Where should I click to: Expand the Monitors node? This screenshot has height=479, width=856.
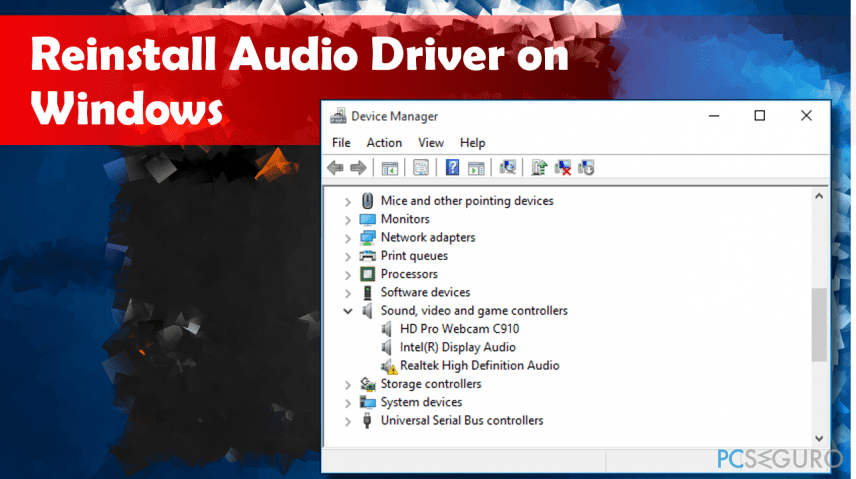tap(348, 220)
